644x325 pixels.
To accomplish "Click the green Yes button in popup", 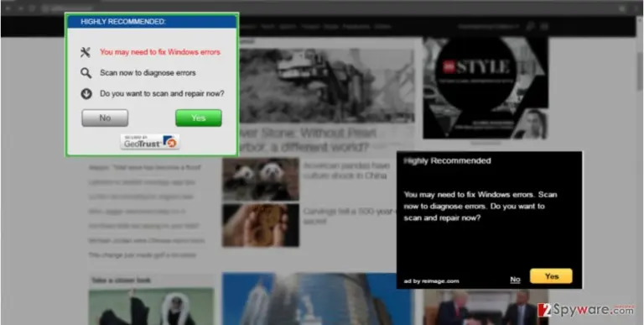I will pyautogui.click(x=199, y=118).
